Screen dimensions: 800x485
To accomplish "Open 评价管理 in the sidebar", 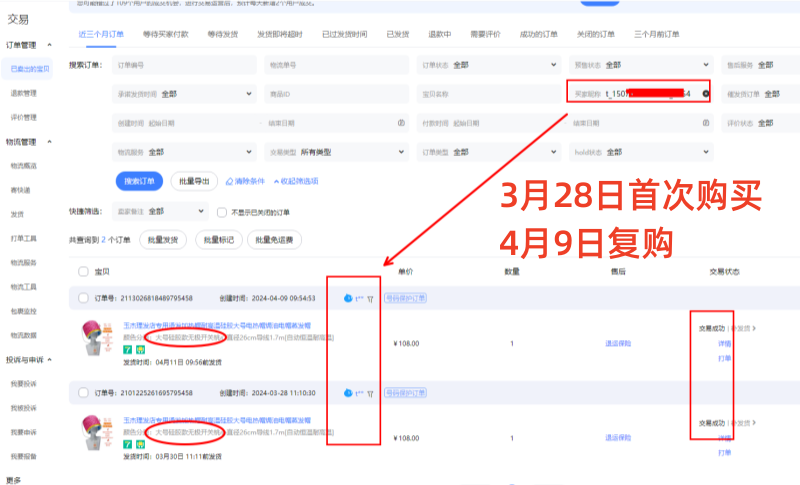I will pyautogui.click(x=23, y=117).
